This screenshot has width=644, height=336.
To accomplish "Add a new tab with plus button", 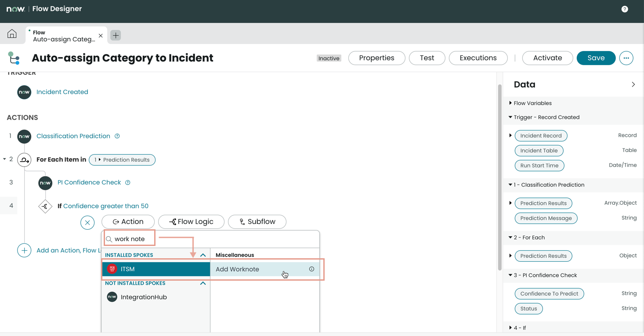I will (x=116, y=35).
